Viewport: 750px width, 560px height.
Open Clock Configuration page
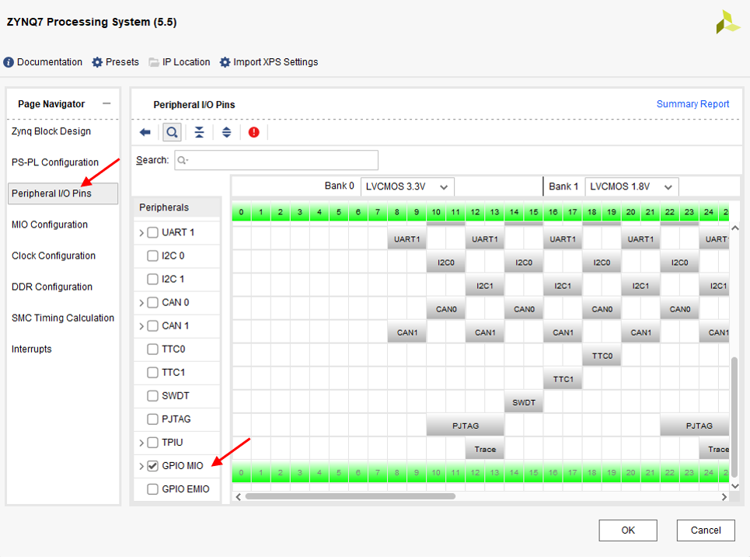click(54, 256)
